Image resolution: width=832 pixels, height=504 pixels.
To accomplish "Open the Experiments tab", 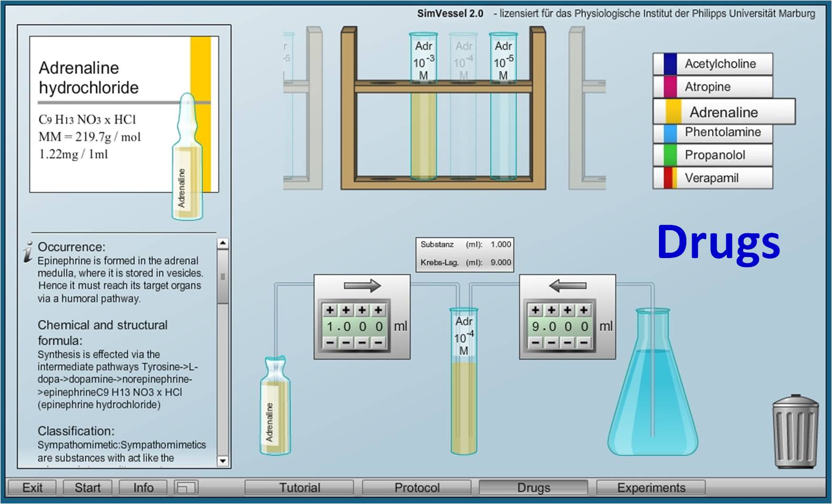I will point(651,488).
